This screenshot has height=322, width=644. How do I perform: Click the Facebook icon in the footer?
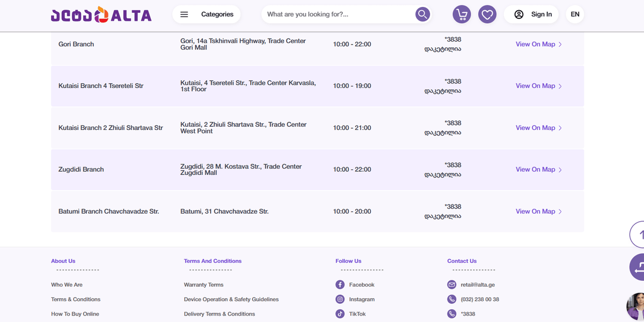tap(340, 284)
